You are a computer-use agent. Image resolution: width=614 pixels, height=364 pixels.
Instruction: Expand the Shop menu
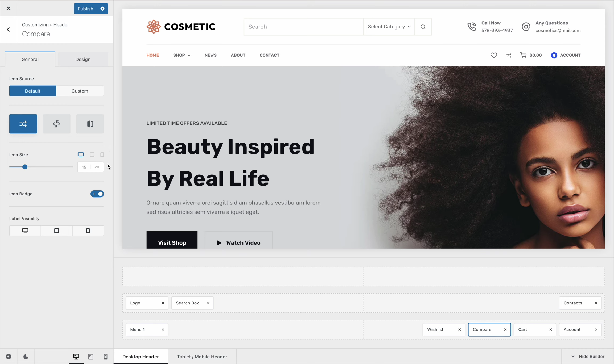coord(182,55)
